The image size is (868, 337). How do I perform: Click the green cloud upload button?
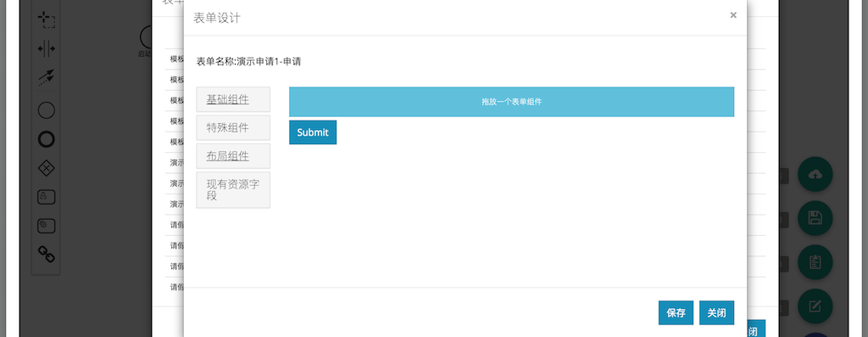[x=815, y=175]
